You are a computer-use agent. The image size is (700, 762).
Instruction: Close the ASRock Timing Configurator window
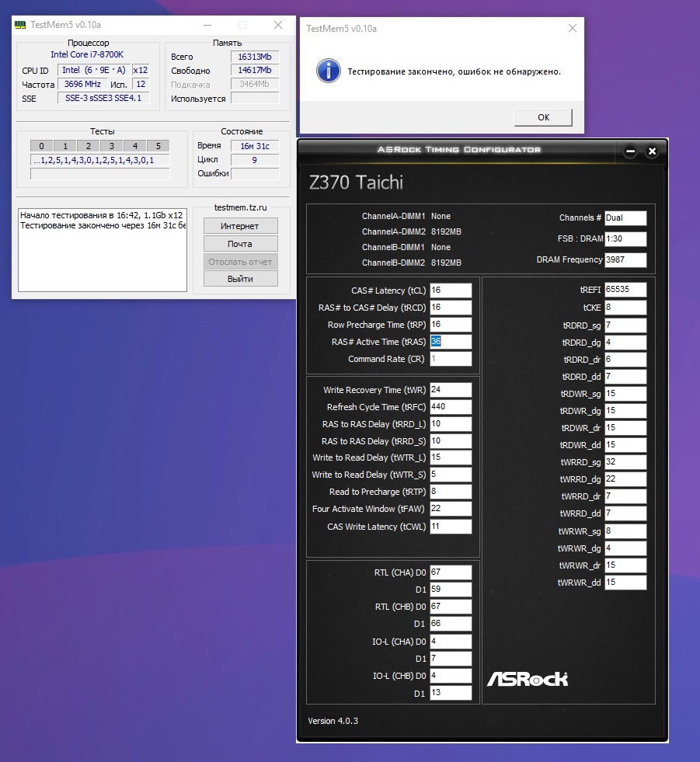[x=653, y=151]
